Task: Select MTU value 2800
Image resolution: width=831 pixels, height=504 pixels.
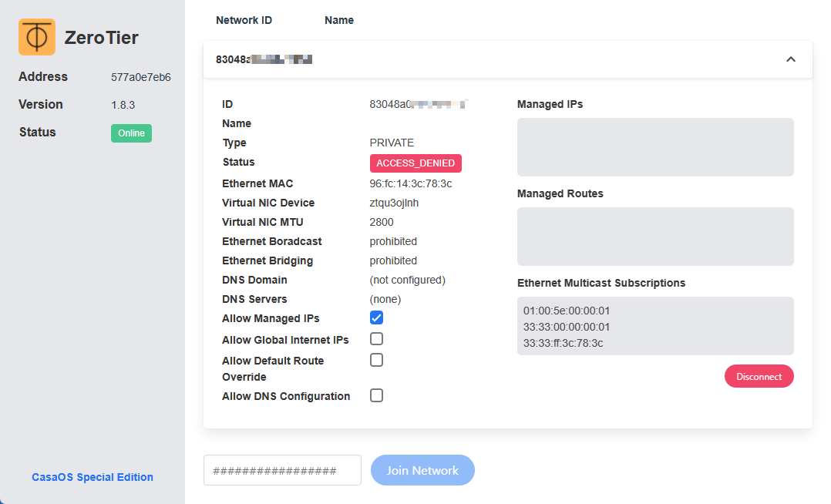Action: [x=382, y=222]
